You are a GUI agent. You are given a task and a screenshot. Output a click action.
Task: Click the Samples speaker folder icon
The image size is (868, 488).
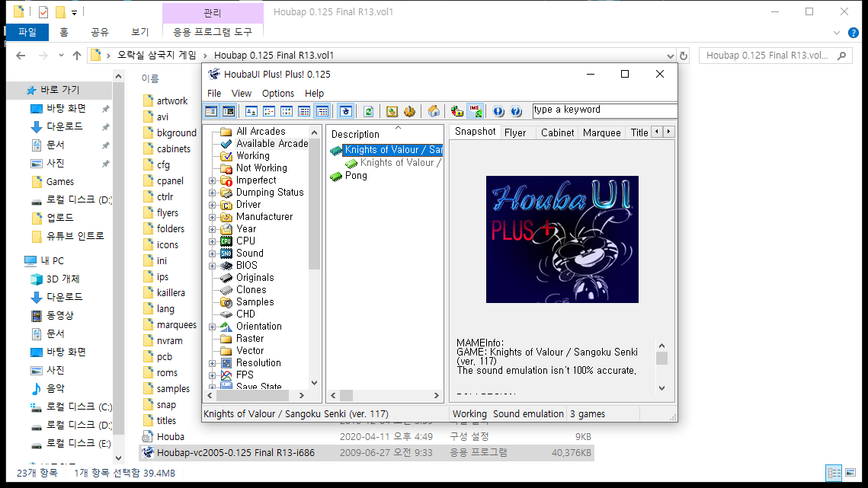coord(226,301)
